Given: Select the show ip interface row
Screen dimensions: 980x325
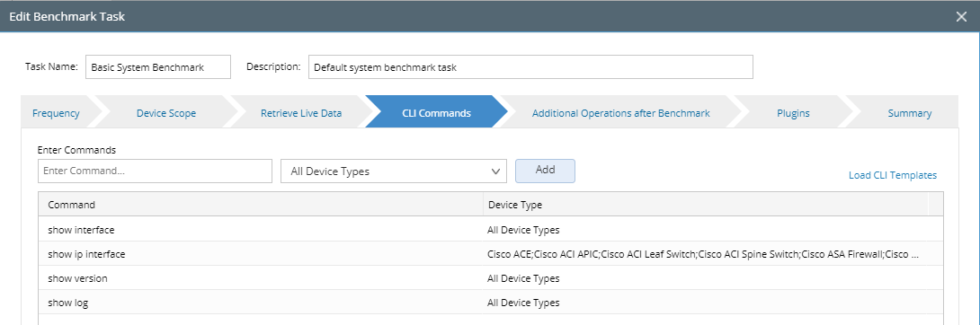Looking at the screenshot, I should (x=491, y=254).
